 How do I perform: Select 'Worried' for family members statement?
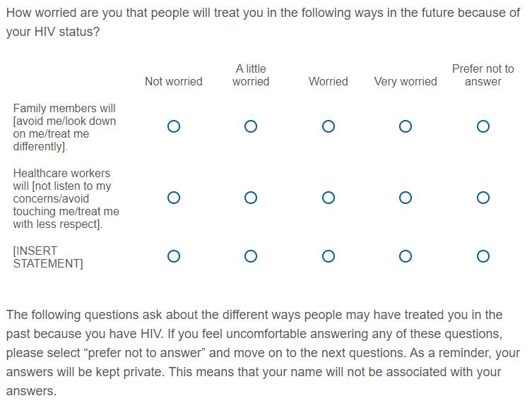click(328, 127)
